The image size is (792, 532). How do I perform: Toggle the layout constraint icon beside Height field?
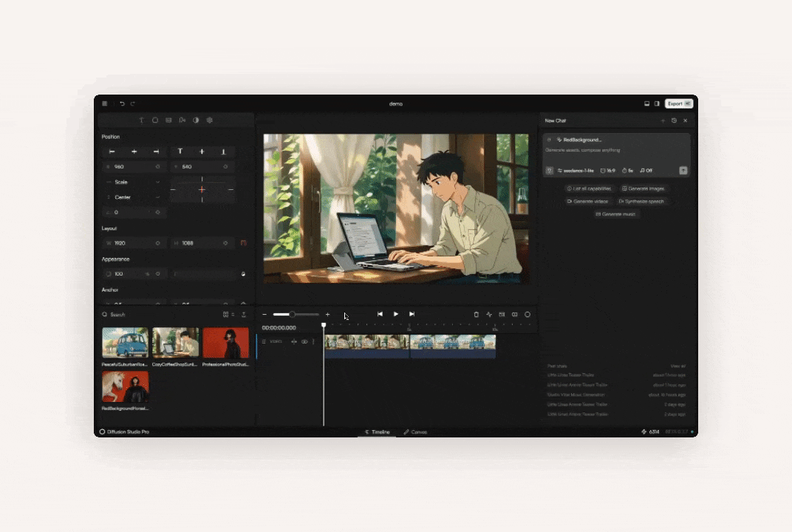tap(242, 242)
